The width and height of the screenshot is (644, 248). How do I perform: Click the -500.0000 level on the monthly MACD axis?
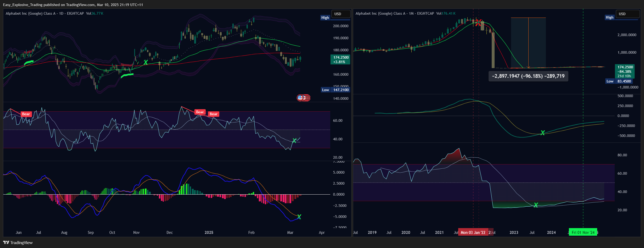click(x=626, y=136)
